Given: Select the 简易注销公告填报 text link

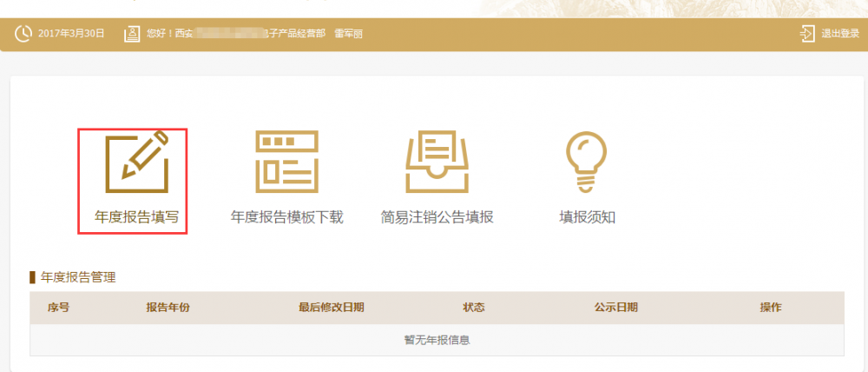Looking at the screenshot, I should pos(437,217).
